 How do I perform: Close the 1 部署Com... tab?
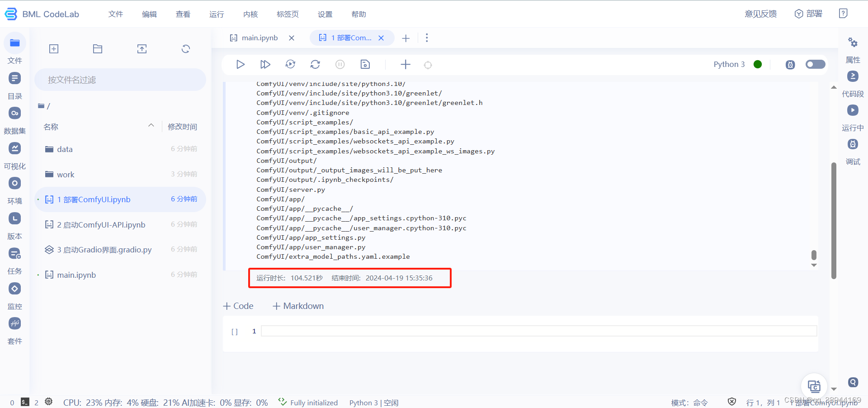(381, 38)
